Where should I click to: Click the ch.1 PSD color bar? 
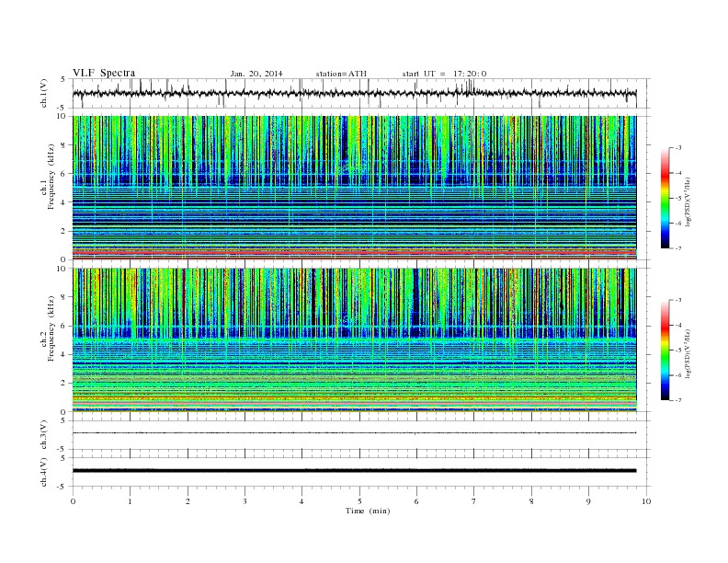665,199
